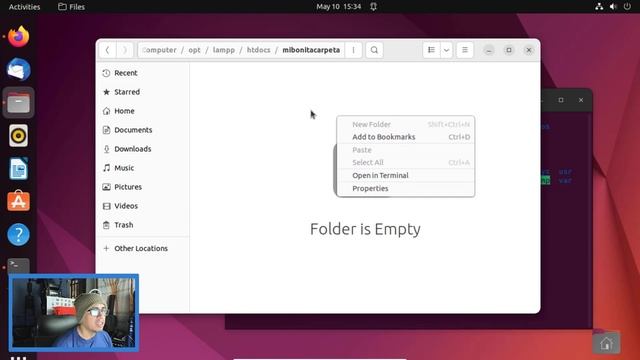Open Music in the sidebar
640x360 pixels.
pyautogui.click(x=142, y=168)
